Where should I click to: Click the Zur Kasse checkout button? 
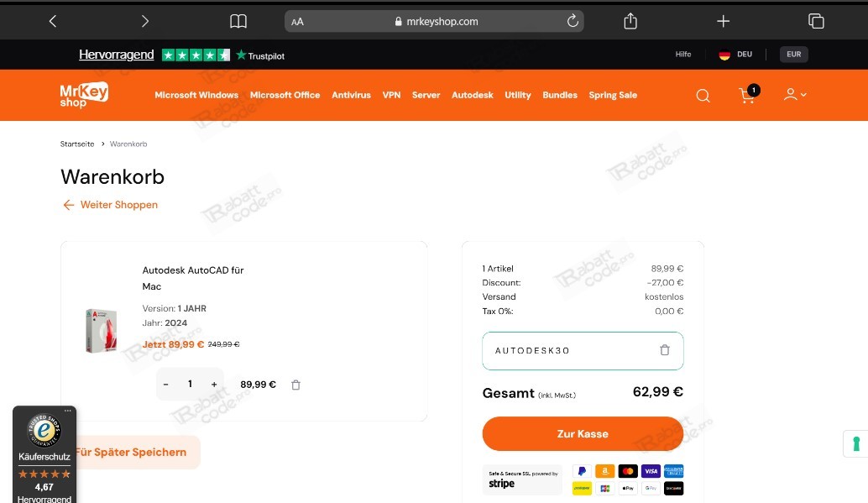(x=583, y=433)
